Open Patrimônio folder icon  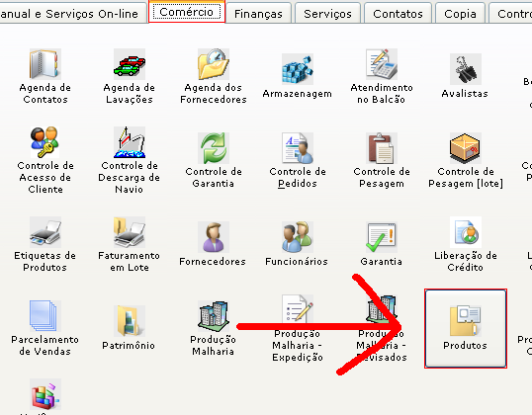pos(130,321)
